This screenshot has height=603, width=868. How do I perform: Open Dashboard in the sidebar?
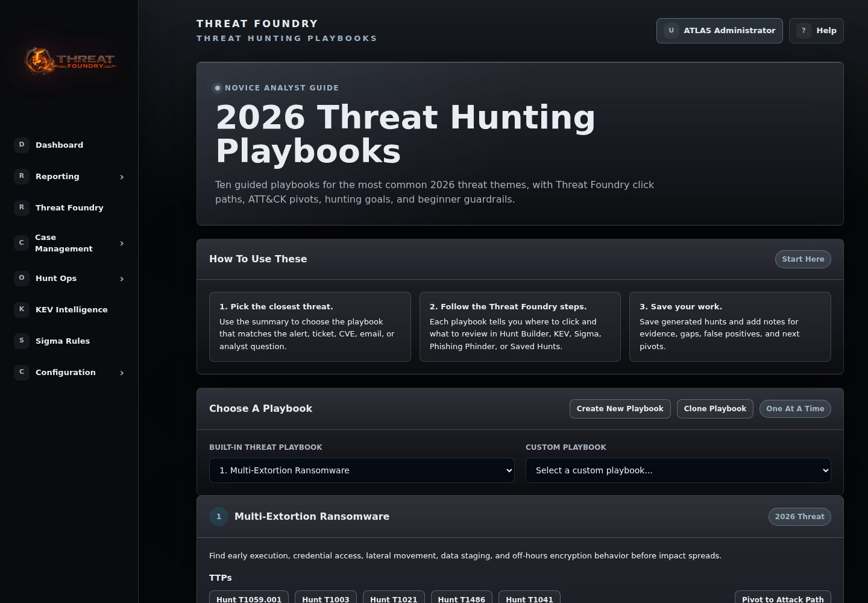pos(69,145)
